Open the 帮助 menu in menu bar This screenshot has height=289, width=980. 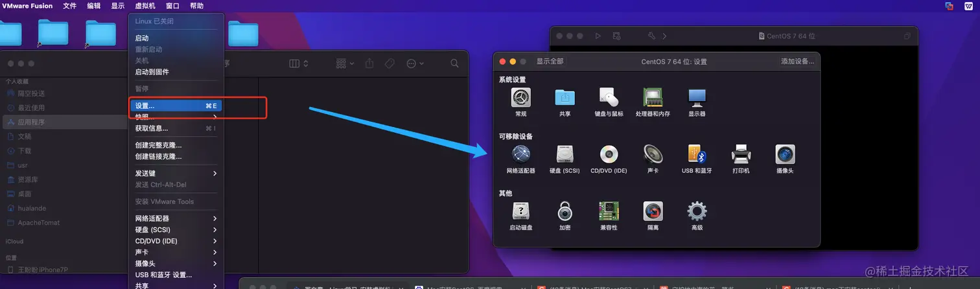click(196, 6)
